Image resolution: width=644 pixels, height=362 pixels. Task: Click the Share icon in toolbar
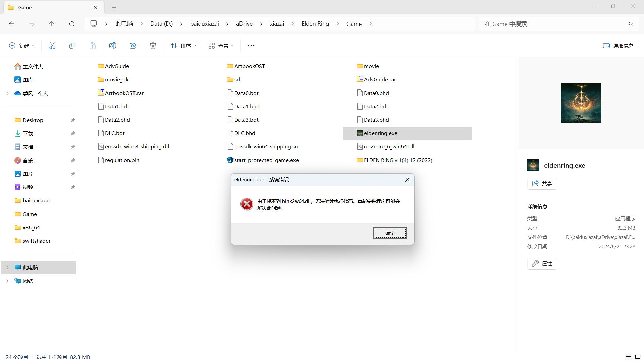133,46
